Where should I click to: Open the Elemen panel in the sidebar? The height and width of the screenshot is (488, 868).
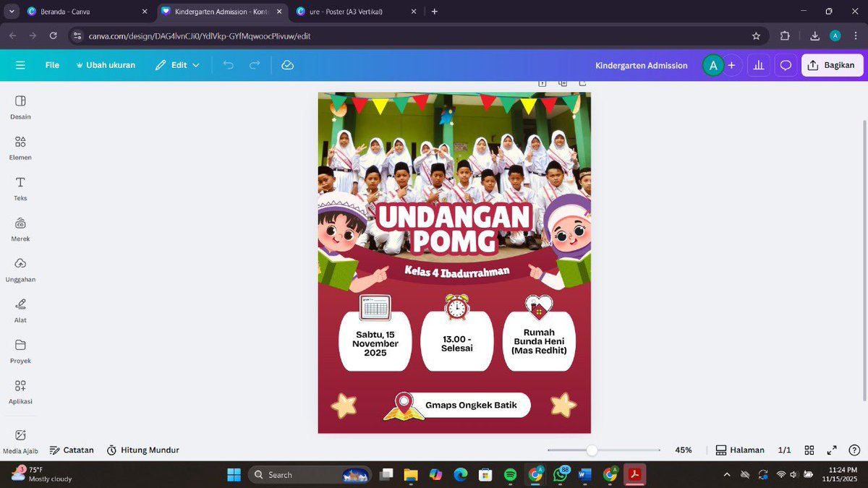20,147
